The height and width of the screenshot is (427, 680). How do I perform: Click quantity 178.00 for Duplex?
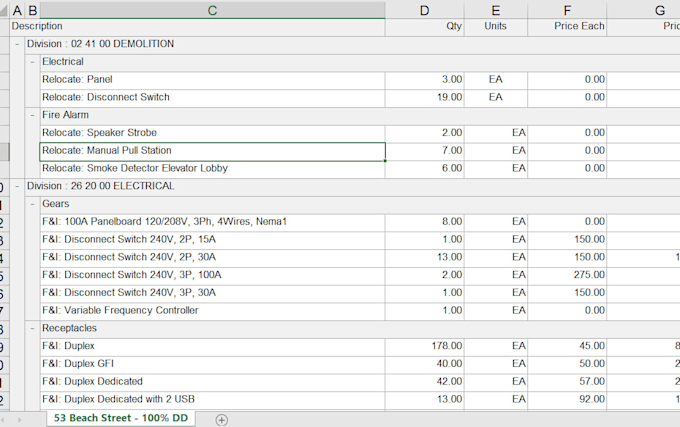click(x=425, y=346)
